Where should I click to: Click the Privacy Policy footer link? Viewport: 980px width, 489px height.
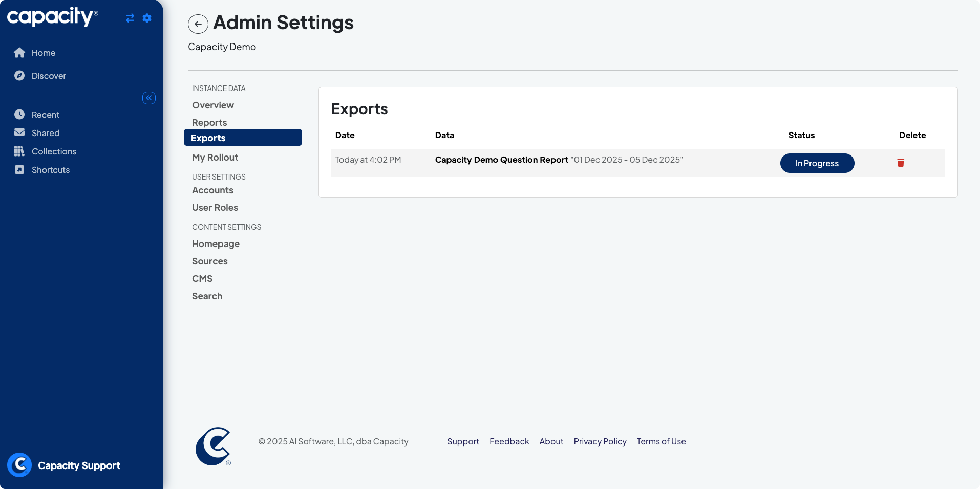(600, 441)
